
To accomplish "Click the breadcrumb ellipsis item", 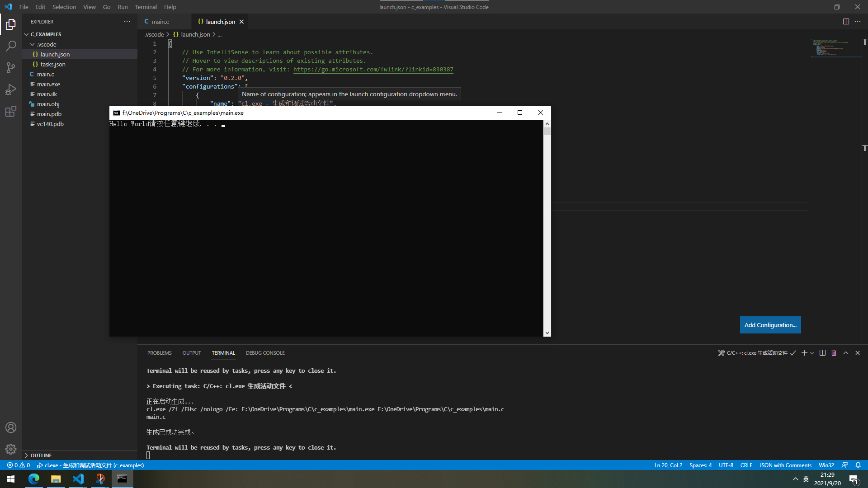I will point(219,34).
